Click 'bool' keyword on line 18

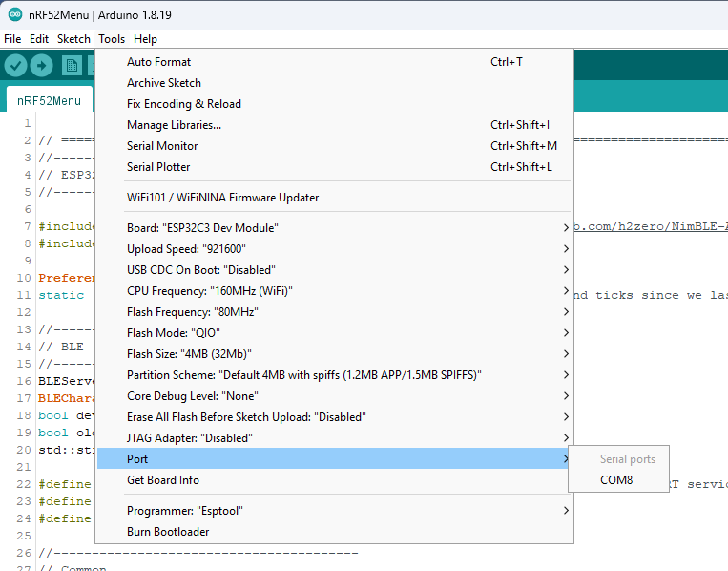[x=52, y=415]
